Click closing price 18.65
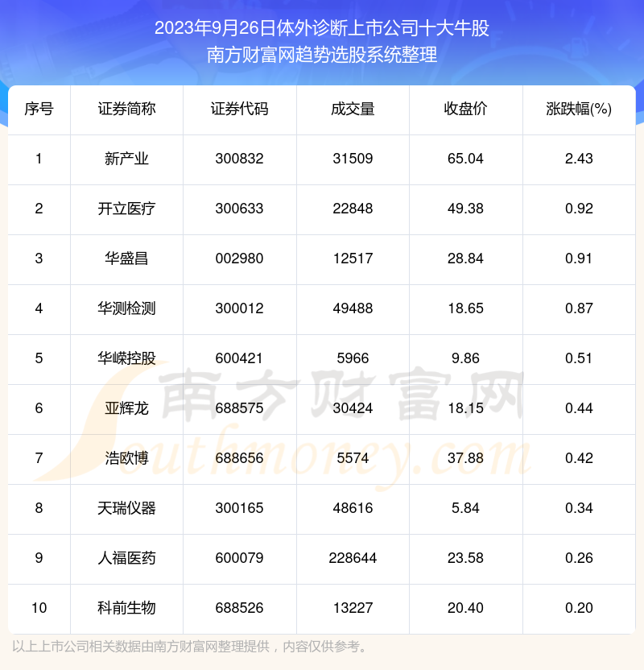Image resolution: width=644 pixels, height=670 pixels. (x=465, y=308)
